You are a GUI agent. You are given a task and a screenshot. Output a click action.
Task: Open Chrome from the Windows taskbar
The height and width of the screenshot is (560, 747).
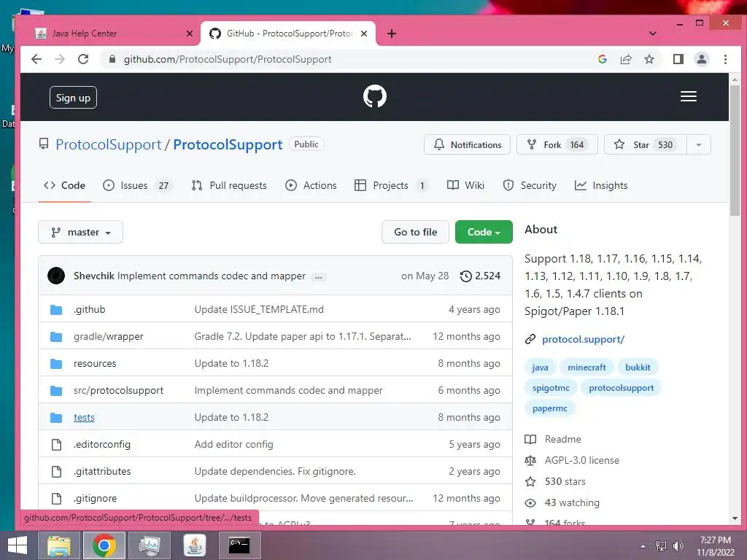pos(104,545)
